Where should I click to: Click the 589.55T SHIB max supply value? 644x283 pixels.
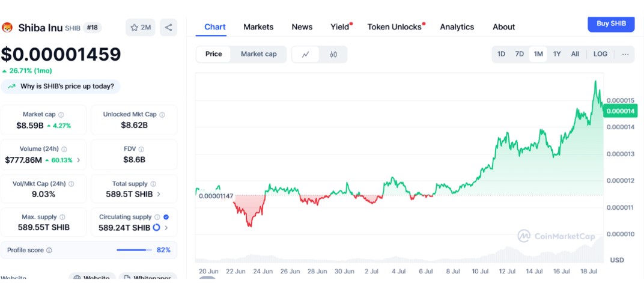pos(43,228)
